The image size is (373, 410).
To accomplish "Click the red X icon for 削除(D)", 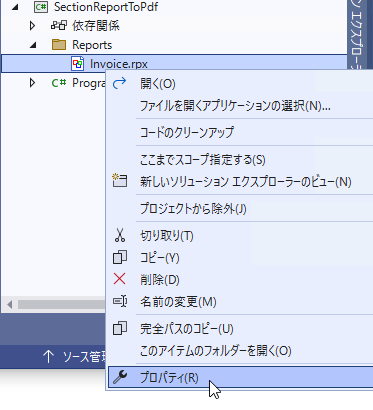I will coord(119,279).
